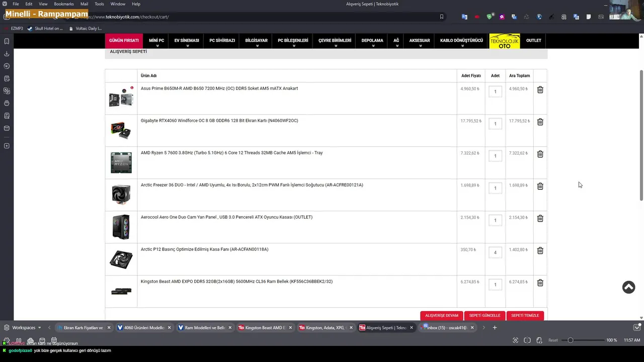Delete Asus Prime B650M-R from cart
644x362 pixels.
coord(540,89)
